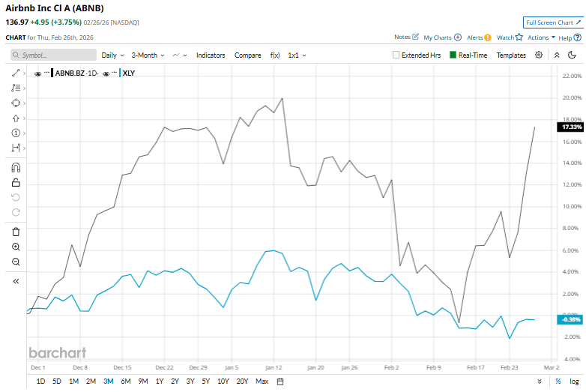Select the 10Y range button
This screenshot has width=586, height=392.
(x=223, y=382)
